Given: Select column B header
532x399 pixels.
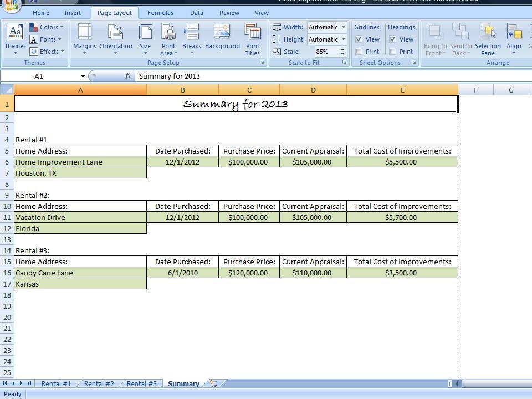Looking at the screenshot, I should click(x=182, y=90).
